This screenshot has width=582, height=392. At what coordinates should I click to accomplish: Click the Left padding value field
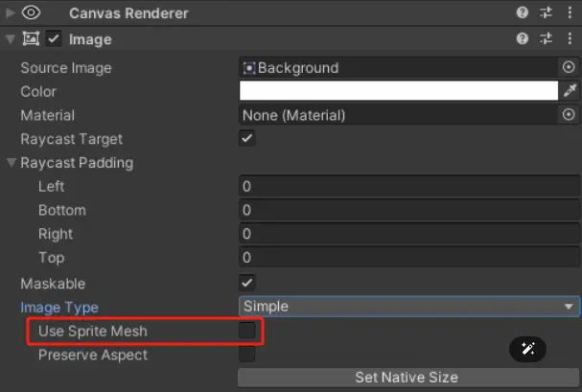tap(409, 186)
